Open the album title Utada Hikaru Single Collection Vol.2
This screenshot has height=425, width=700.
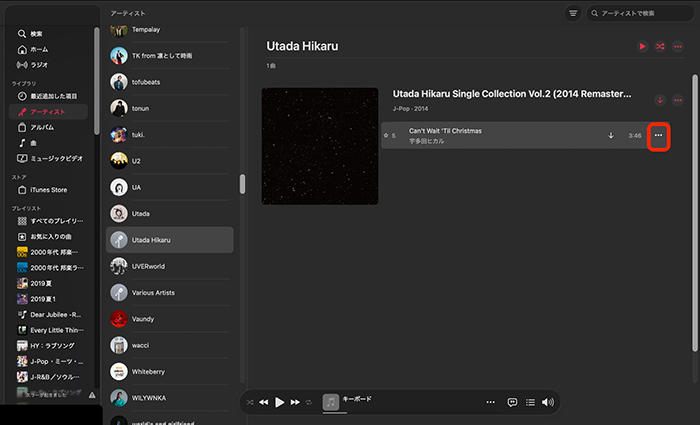512,94
